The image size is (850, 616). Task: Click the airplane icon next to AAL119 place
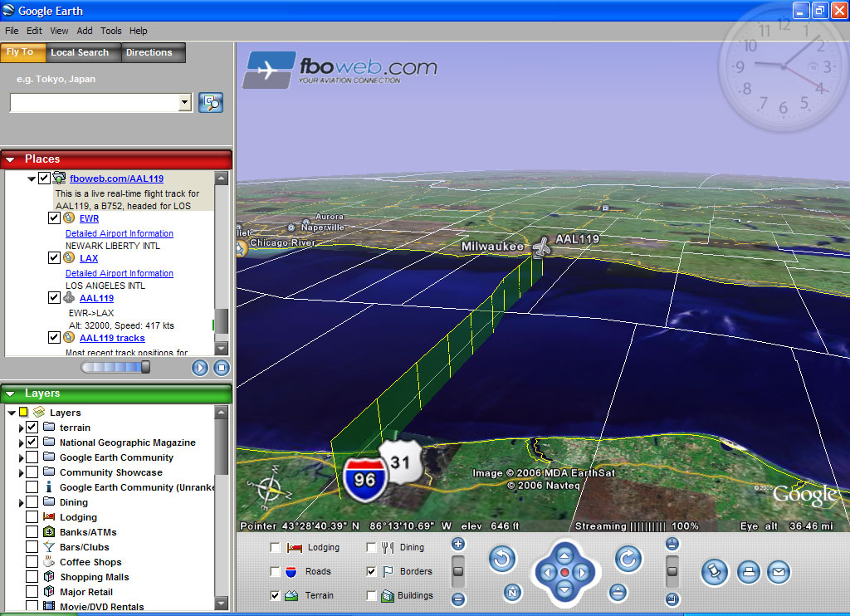coord(69,298)
